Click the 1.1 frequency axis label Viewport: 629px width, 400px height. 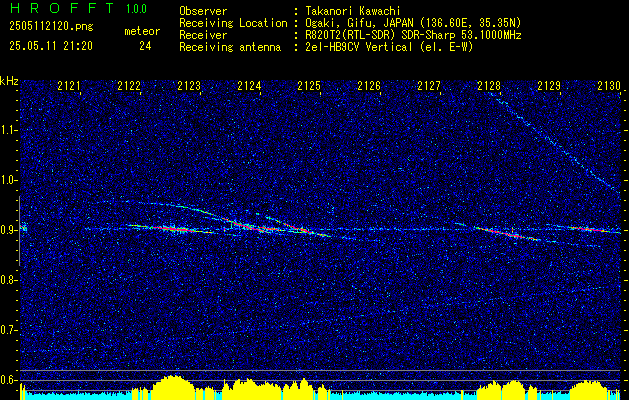[8, 130]
